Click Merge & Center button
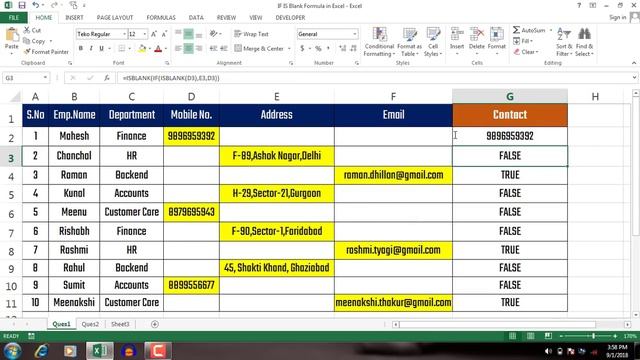This screenshot has width=640, height=360. pyautogui.click(x=259, y=49)
